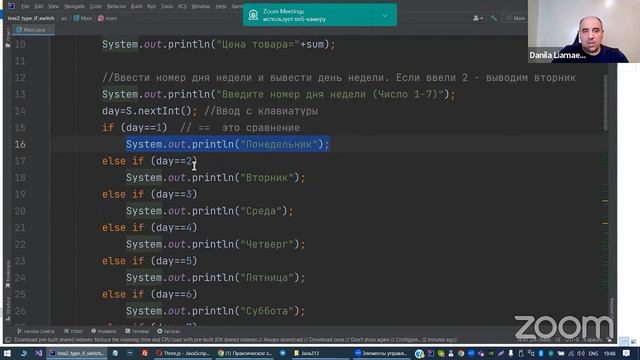This screenshot has width=640, height=360.
Task: Open the Run menu
Action: [x=151, y=6]
